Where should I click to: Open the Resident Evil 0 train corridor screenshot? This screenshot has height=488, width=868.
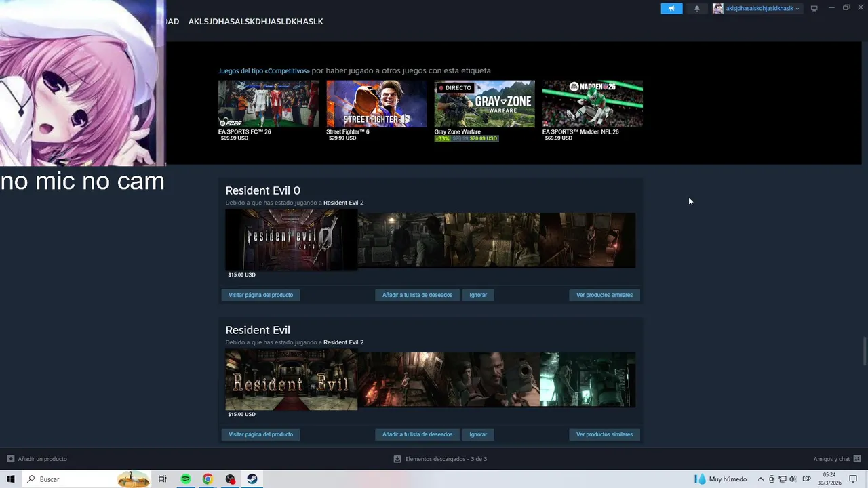[401, 240]
